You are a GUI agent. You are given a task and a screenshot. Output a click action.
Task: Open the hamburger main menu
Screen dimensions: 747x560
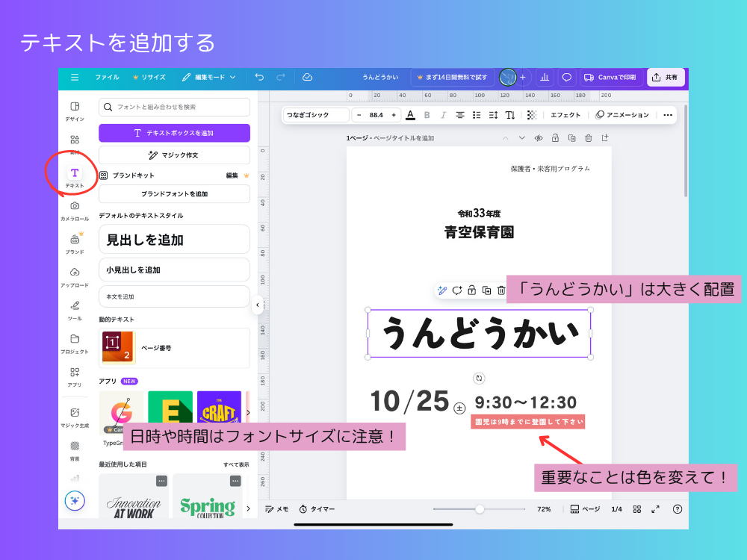[x=75, y=77]
